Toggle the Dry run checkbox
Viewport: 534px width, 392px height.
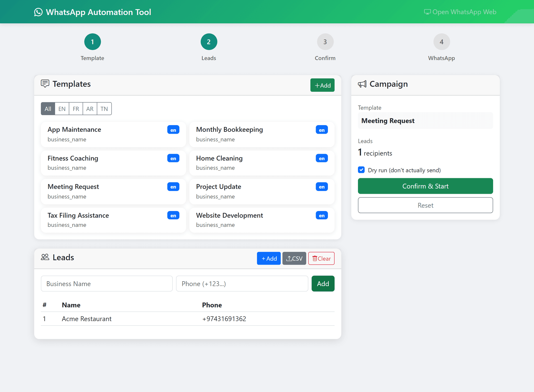tap(361, 170)
